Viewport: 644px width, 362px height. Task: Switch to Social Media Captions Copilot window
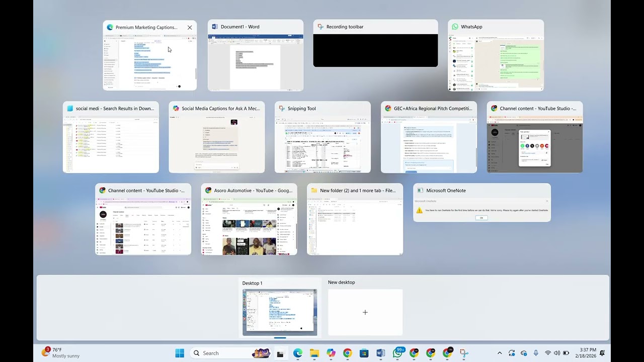216,137
